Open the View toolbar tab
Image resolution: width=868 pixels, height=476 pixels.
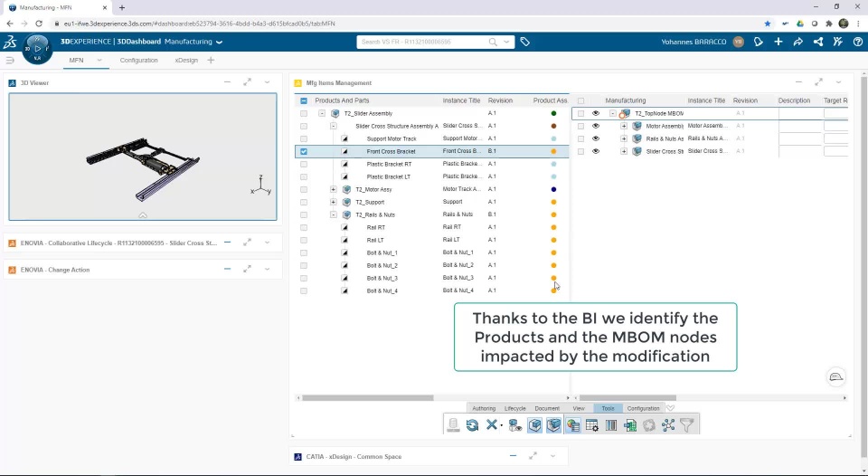pos(579,408)
